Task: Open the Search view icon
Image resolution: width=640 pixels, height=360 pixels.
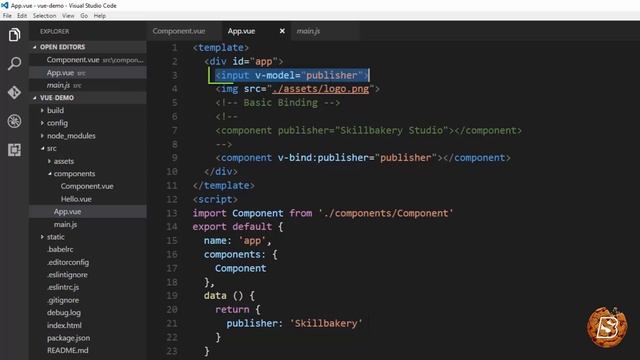Action: tap(14, 64)
